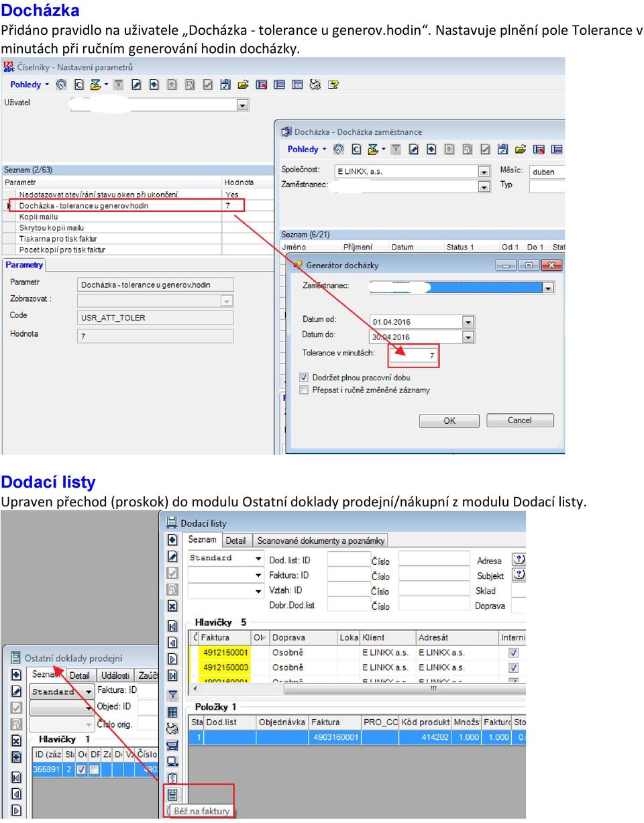Toggle DF unchecked box in row 355891
644x823 pixels.
[95, 770]
